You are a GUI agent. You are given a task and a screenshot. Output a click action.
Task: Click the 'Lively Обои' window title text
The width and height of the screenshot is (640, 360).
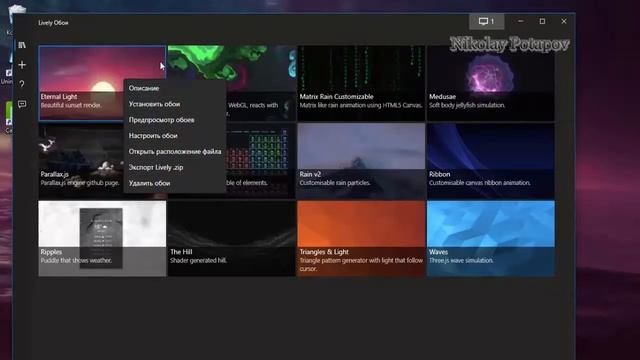click(x=53, y=23)
